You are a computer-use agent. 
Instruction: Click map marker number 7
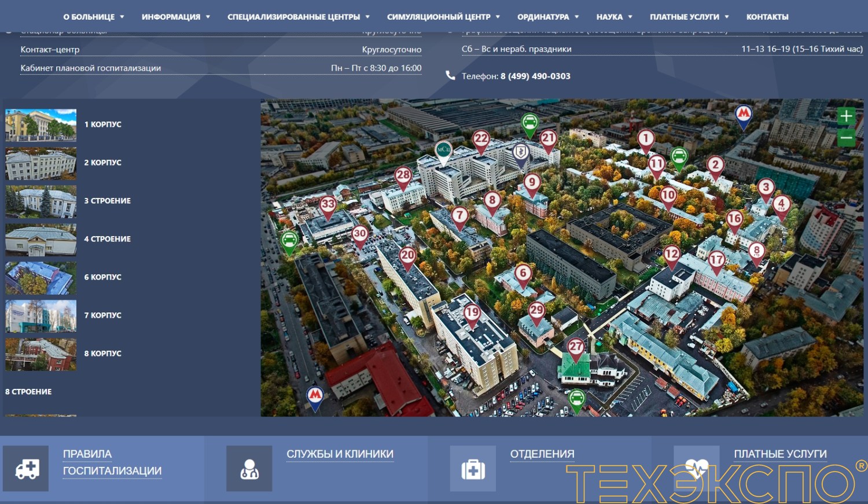click(x=459, y=218)
